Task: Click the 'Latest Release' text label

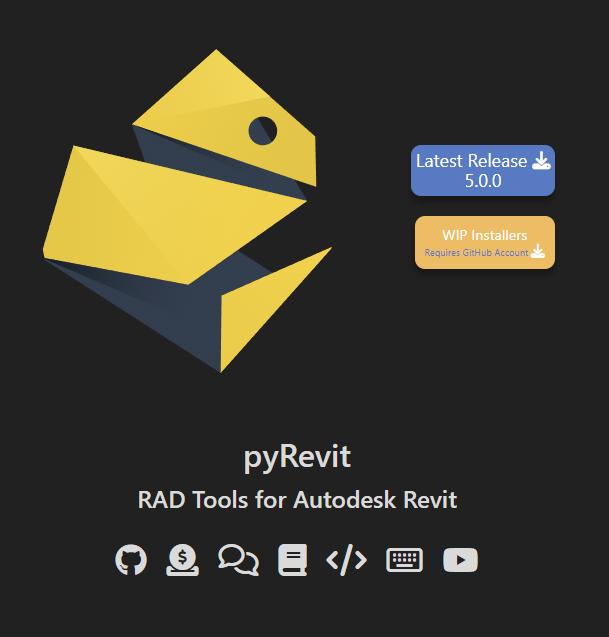Action: point(471,160)
